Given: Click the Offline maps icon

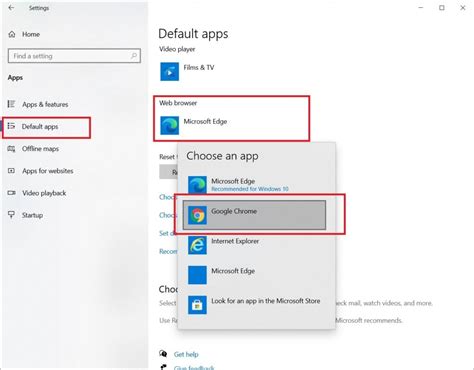Looking at the screenshot, I should pos(11,149).
